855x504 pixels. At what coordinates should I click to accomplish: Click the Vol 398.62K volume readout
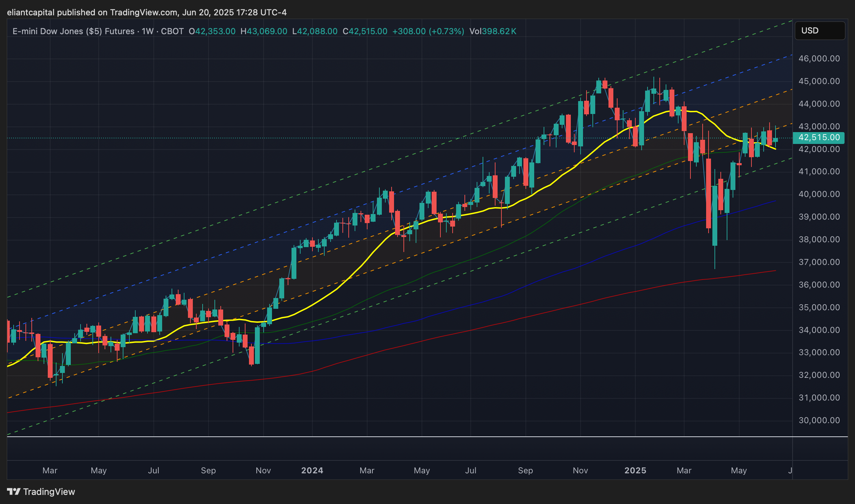[493, 31]
